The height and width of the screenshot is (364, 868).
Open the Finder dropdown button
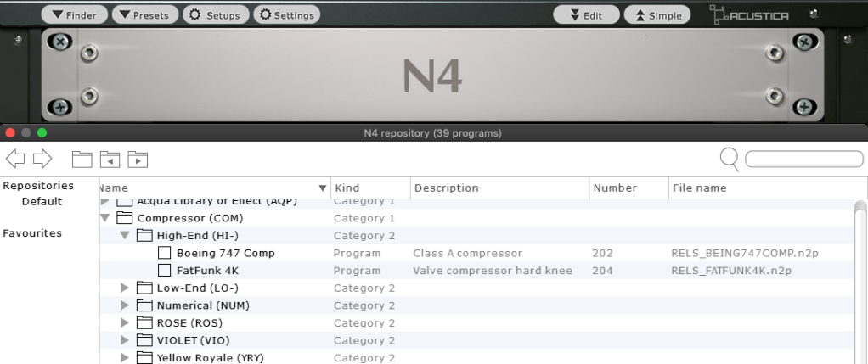click(x=74, y=15)
